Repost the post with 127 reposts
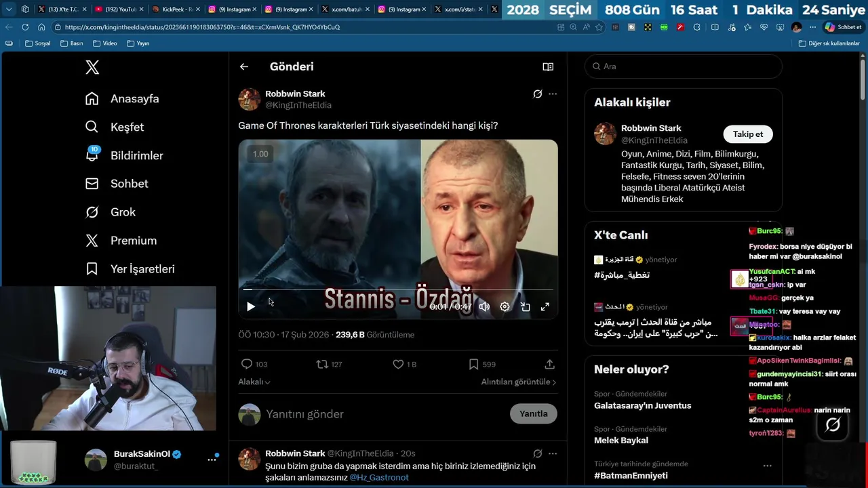 322,364
